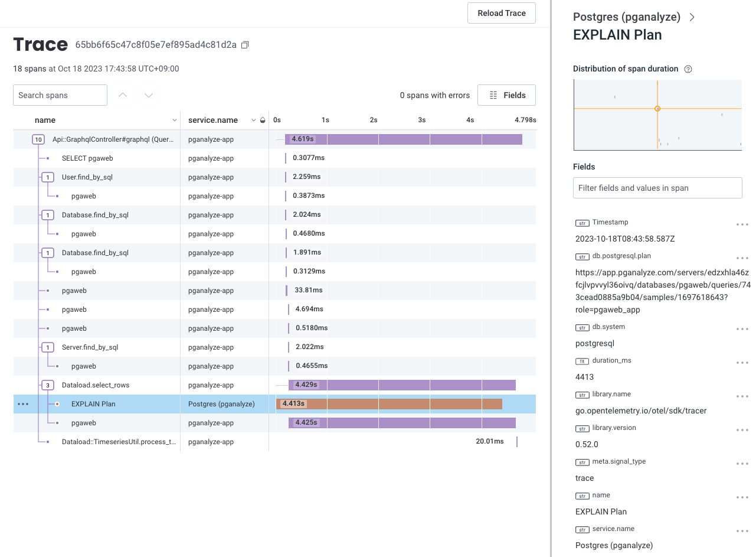Open the options dots for the service.name field
This screenshot has height=557, width=756.
[x=742, y=531]
